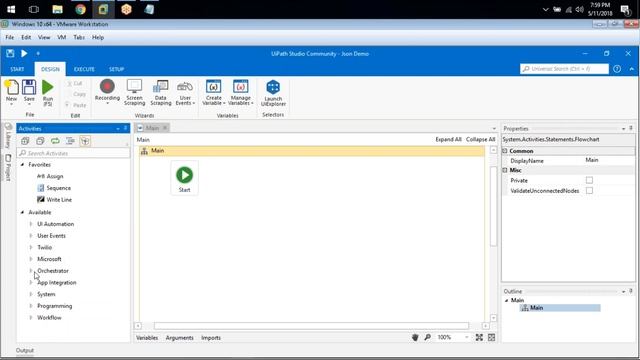Expand UI Automation category
The width and height of the screenshot is (640, 360).
point(31,224)
